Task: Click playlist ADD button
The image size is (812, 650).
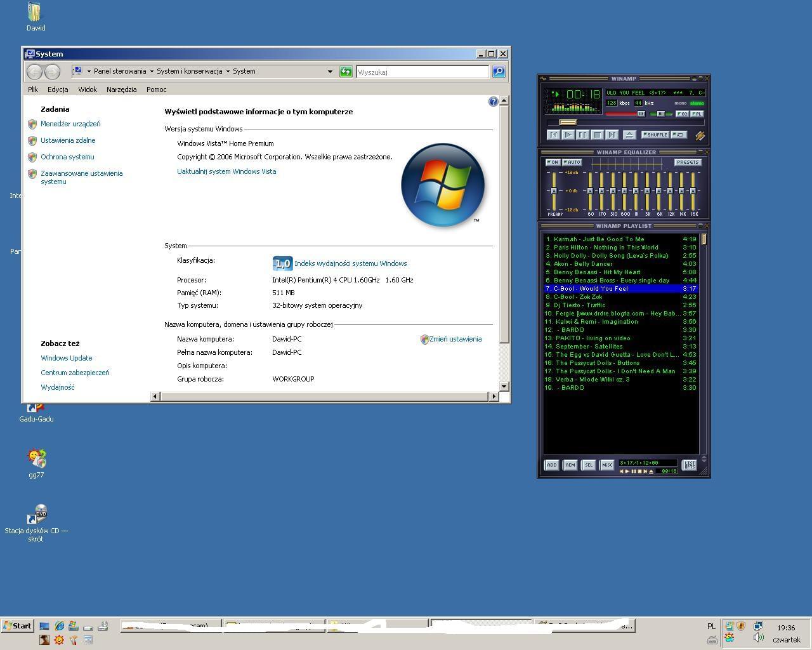Action: pyautogui.click(x=552, y=465)
